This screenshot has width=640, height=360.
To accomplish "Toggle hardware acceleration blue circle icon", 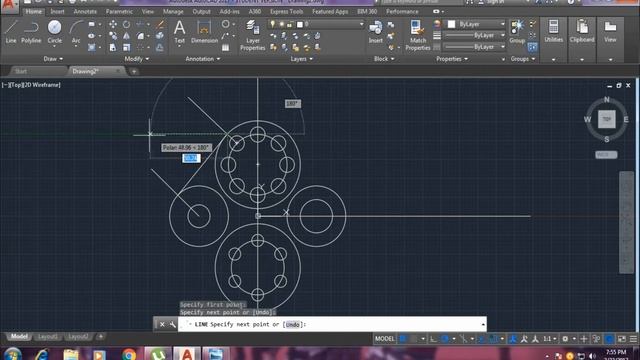I will 609,339.
